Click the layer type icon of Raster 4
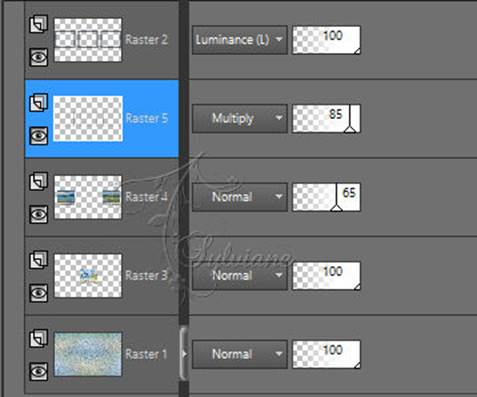 (39, 181)
